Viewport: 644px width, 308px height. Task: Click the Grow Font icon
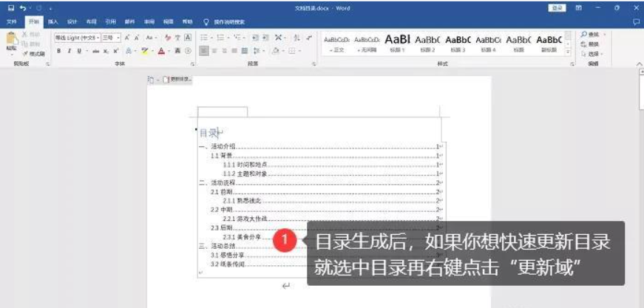click(x=127, y=38)
